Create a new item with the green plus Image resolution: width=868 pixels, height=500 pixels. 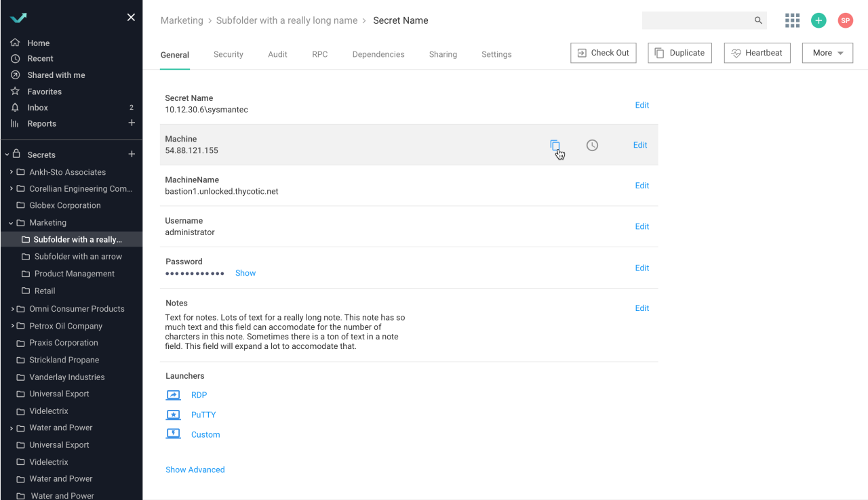point(818,20)
